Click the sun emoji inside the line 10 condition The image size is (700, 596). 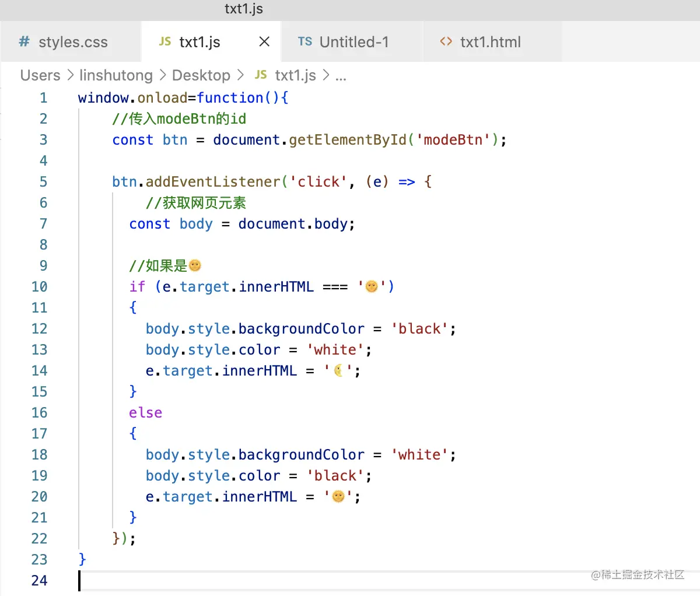[x=372, y=286]
